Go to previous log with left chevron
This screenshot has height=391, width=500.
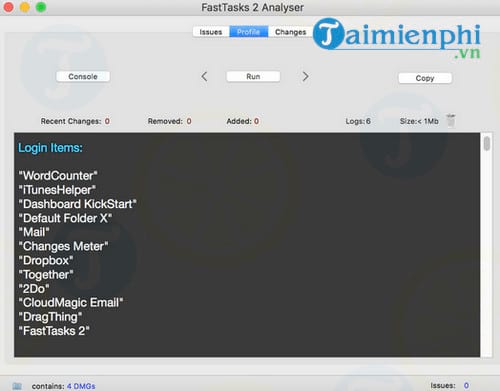[204, 77]
